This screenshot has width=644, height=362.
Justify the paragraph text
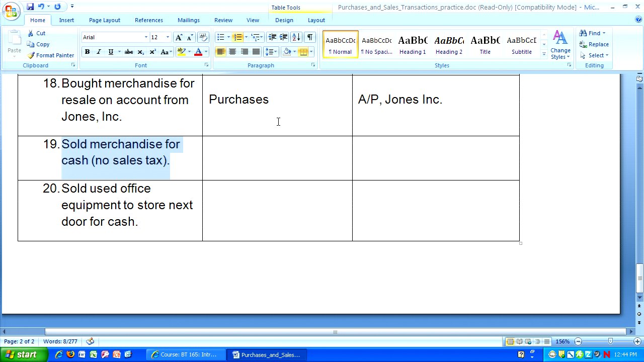pos(256,52)
